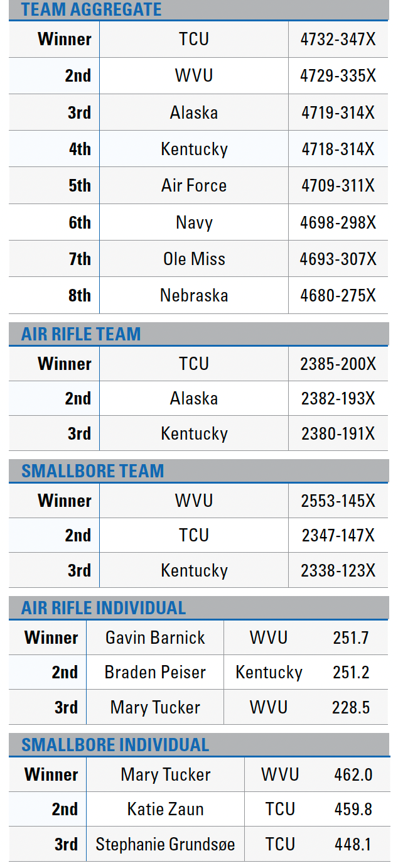398x868 pixels.
Task: Select Gavin Barnick's name cell
Action: point(155,637)
